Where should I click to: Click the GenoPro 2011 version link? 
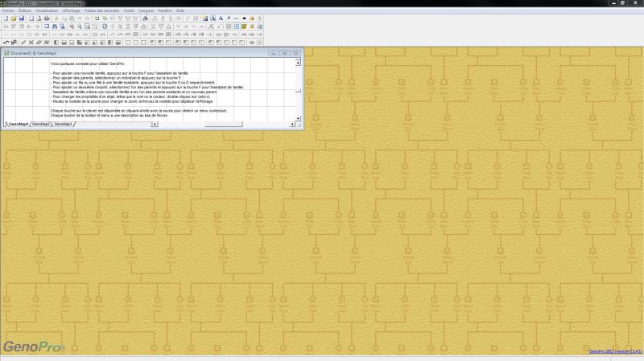point(615,351)
